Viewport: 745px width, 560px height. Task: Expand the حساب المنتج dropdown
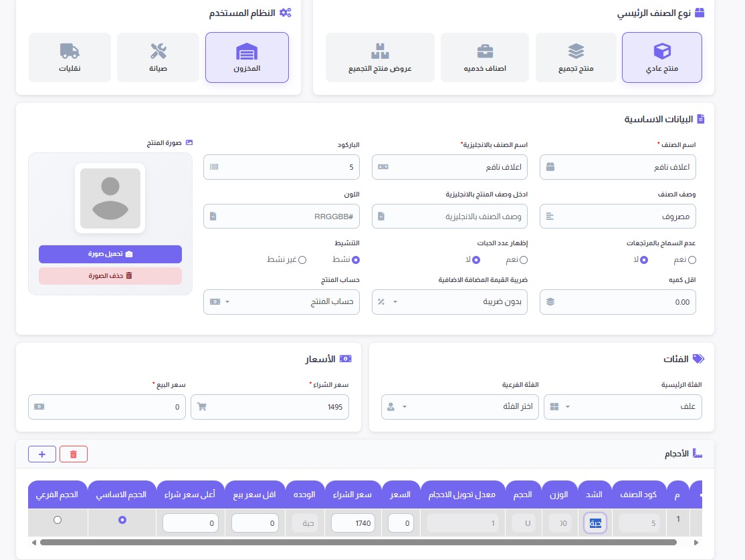(282, 302)
